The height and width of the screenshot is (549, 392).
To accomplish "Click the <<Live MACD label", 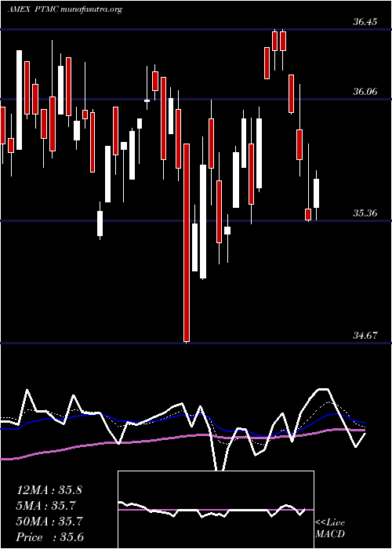I will 330,529.
